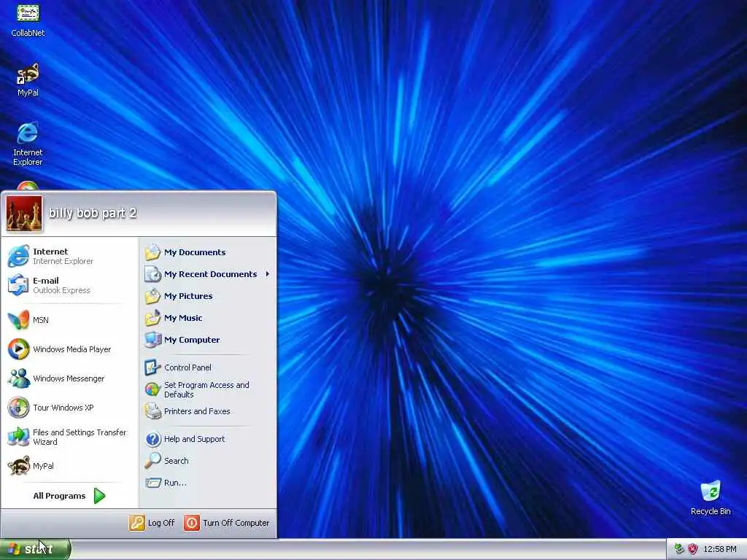The height and width of the screenshot is (560, 747).
Task: Open My Documents folder
Action: 208,252
